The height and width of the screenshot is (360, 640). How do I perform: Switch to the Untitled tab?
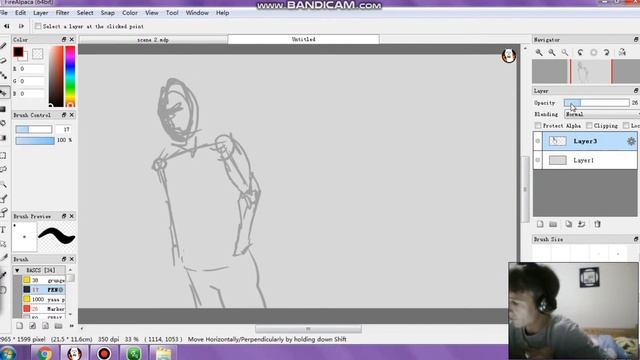(304, 39)
